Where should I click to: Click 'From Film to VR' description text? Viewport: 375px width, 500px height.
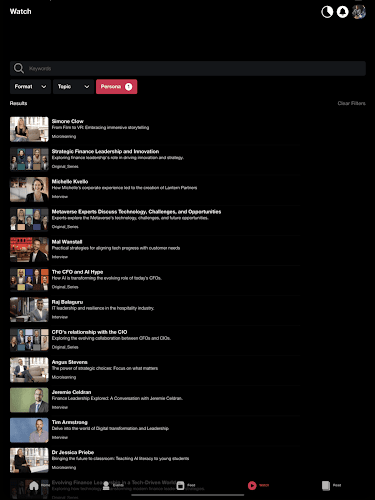click(x=100, y=128)
